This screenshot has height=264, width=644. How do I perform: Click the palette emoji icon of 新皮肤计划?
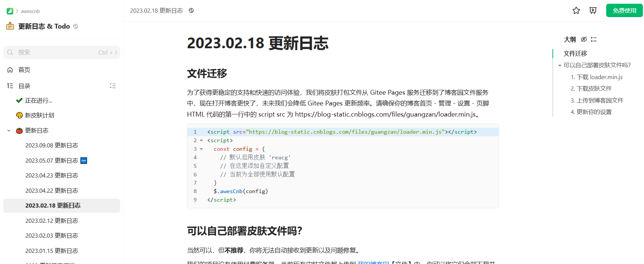coord(19,115)
